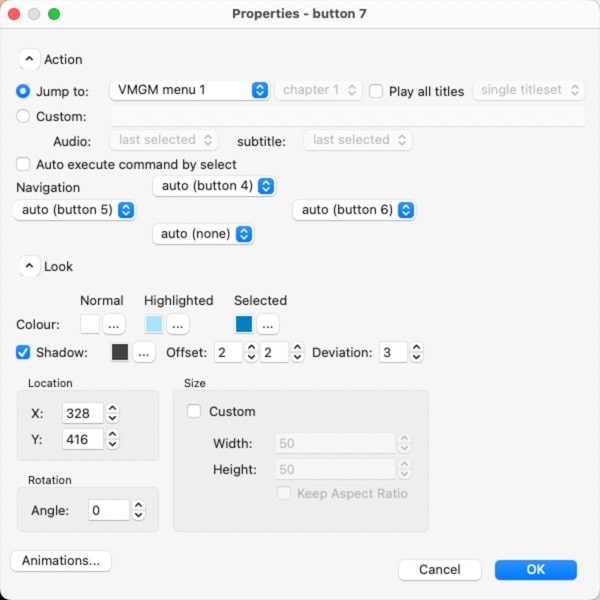600x600 pixels.
Task: Open Shadow colour picker ellipsis button
Action: [x=143, y=352]
